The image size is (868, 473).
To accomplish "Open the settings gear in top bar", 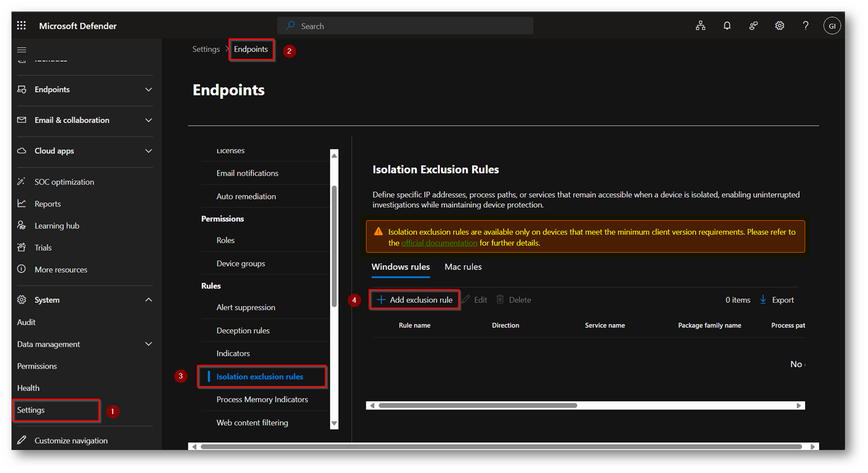I will [779, 26].
